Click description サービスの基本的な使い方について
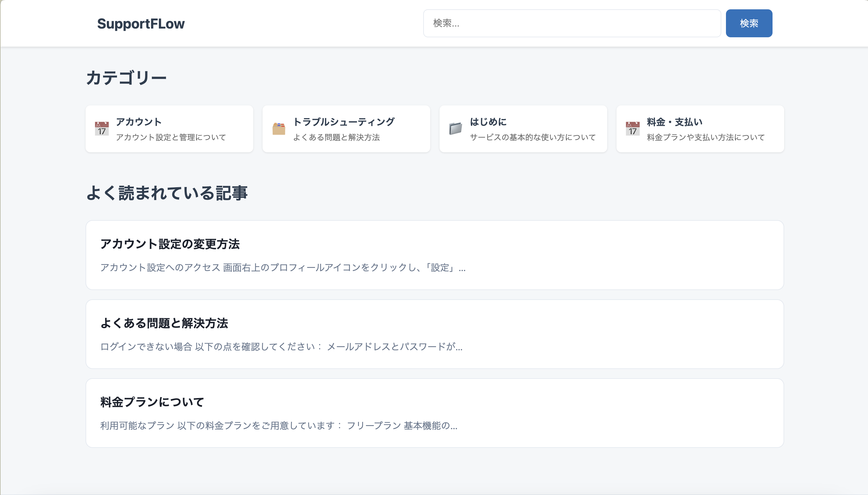The width and height of the screenshot is (868, 495). pos(533,137)
